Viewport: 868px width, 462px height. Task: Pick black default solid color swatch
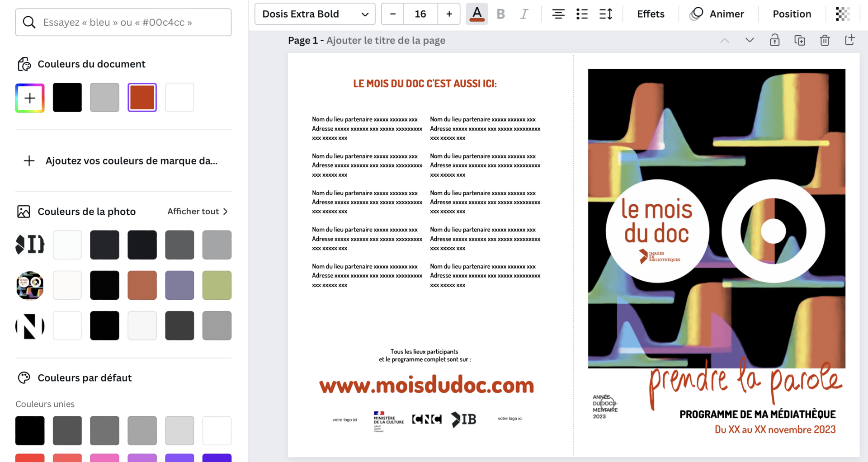tap(30, 431)
